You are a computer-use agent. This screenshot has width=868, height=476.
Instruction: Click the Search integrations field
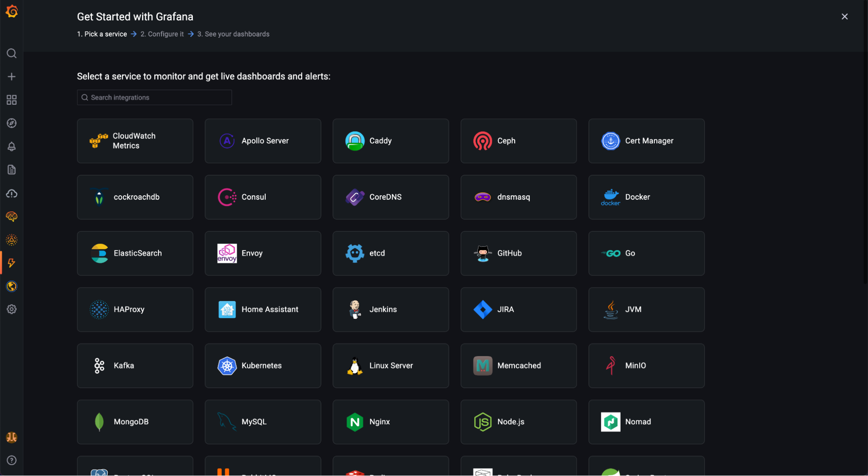point(155,97)
